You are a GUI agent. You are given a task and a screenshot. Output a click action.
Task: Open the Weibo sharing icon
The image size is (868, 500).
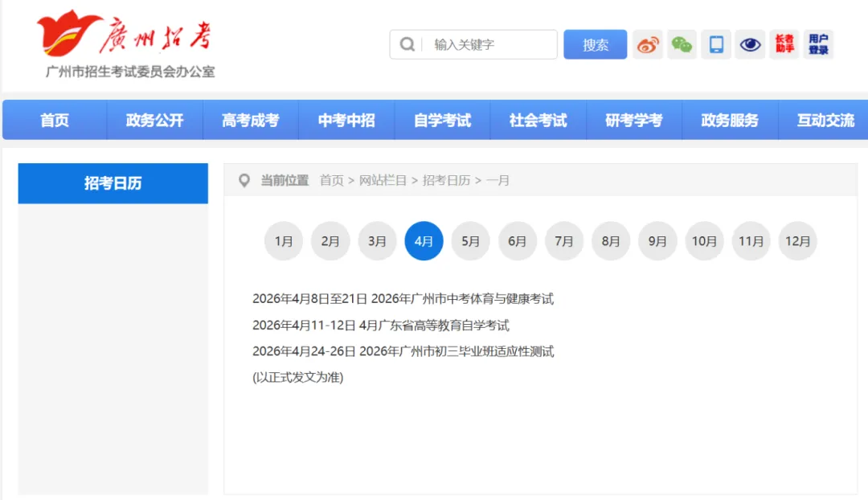pos(648,45)
